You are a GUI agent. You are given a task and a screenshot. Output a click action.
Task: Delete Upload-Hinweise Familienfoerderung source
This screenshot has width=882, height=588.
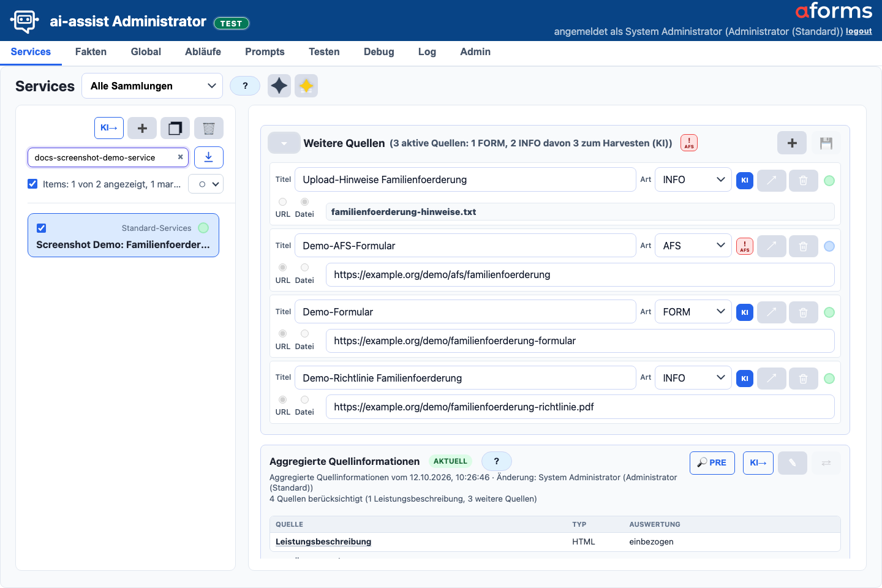point(804,180)
